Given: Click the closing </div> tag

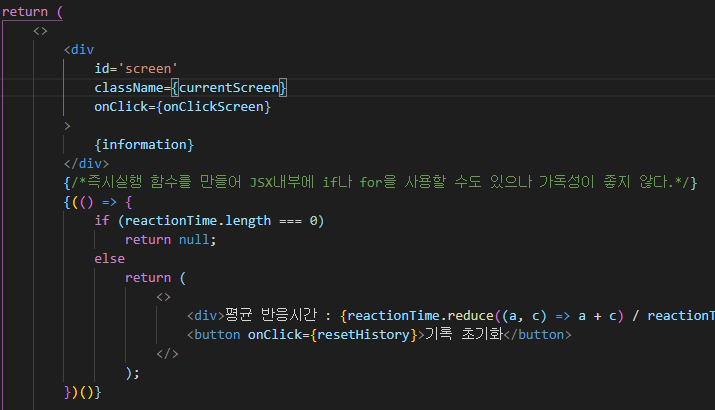Looking at the screenshot, I should [87, 164].
